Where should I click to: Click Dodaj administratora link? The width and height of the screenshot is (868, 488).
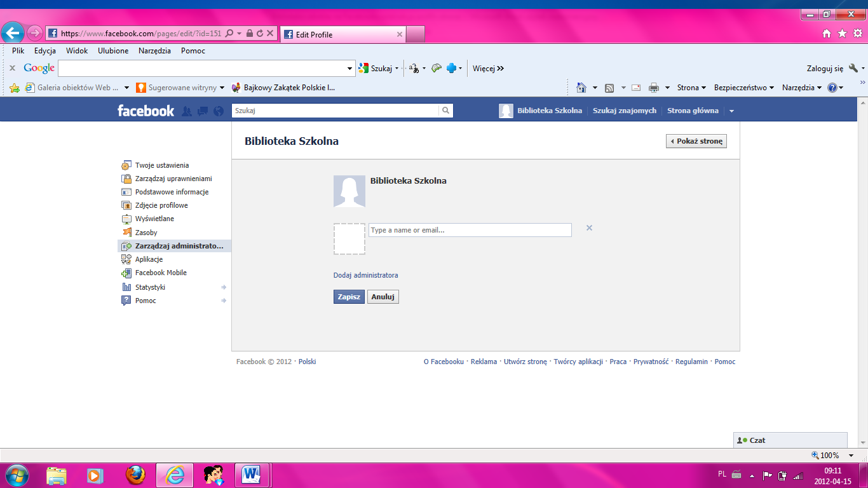coord(366,275)
